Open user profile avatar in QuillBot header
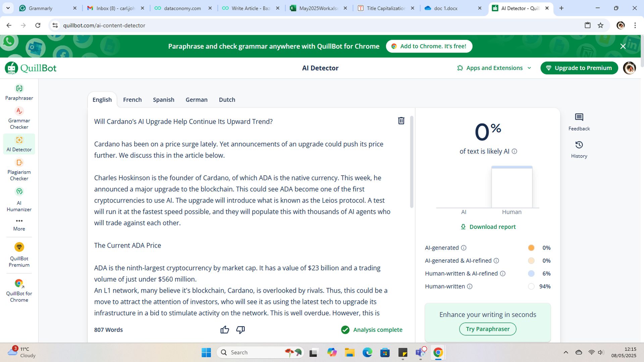 click(x=629, y=68)
